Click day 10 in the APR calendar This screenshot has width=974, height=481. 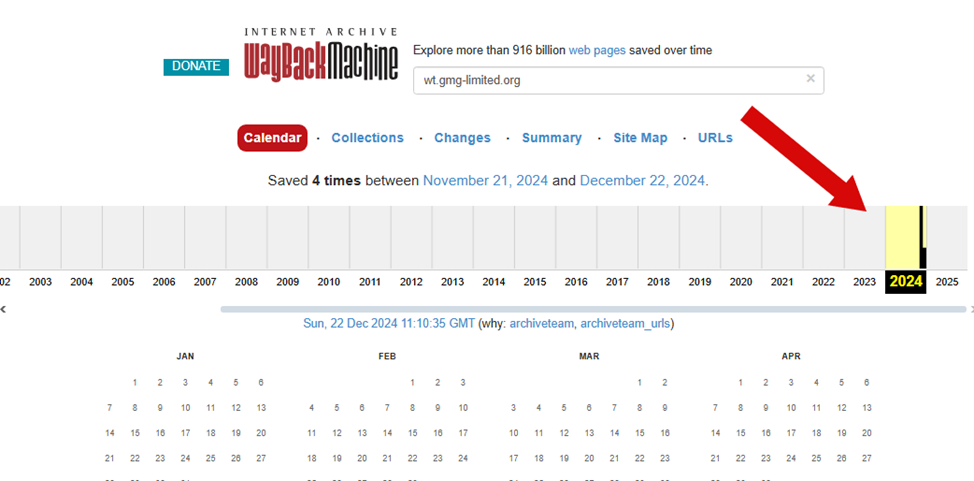791,408
